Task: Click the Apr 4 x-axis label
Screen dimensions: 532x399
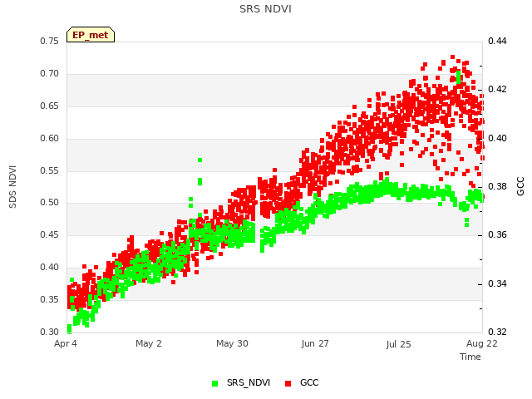Action: tap(66, 343)
